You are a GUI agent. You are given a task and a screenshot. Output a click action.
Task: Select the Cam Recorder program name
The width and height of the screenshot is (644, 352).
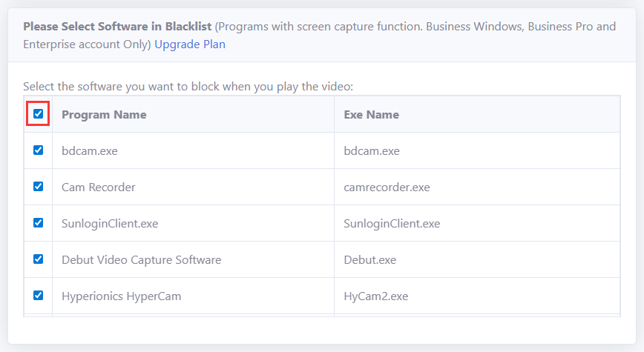pos(99,187)
